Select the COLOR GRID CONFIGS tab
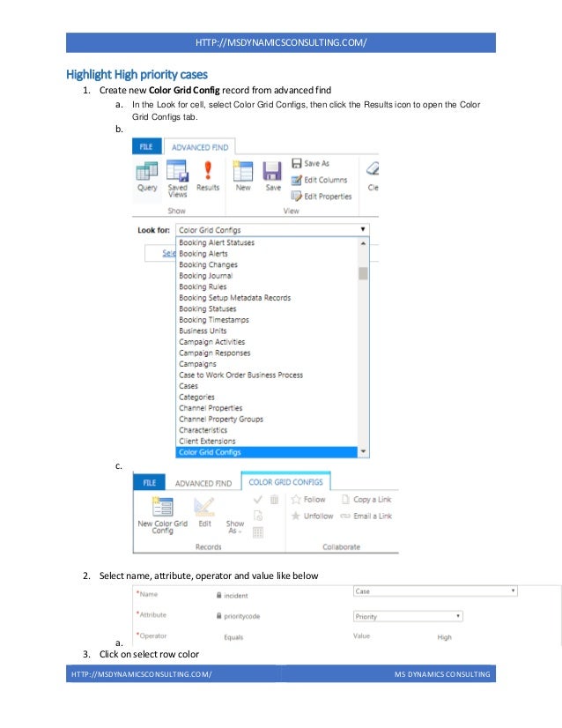 tap(286, 482)
